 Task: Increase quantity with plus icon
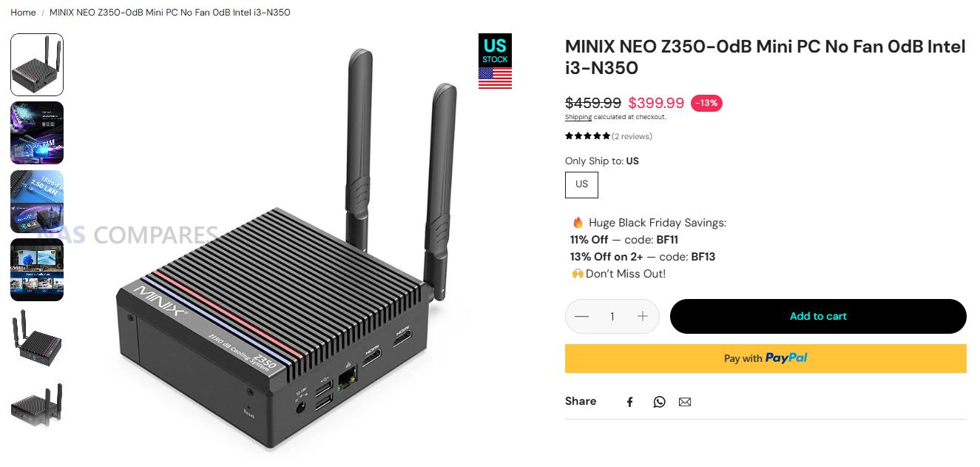click(x=643, y=317)
